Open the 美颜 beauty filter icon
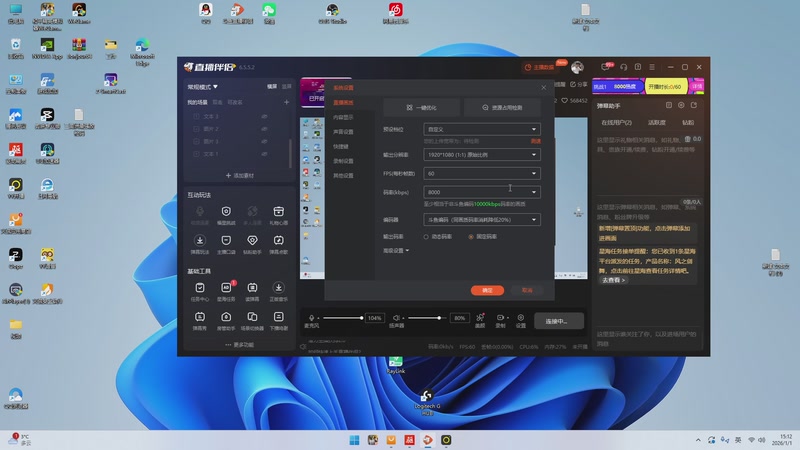This screenshot has width=800, height=450. point(480,317)
